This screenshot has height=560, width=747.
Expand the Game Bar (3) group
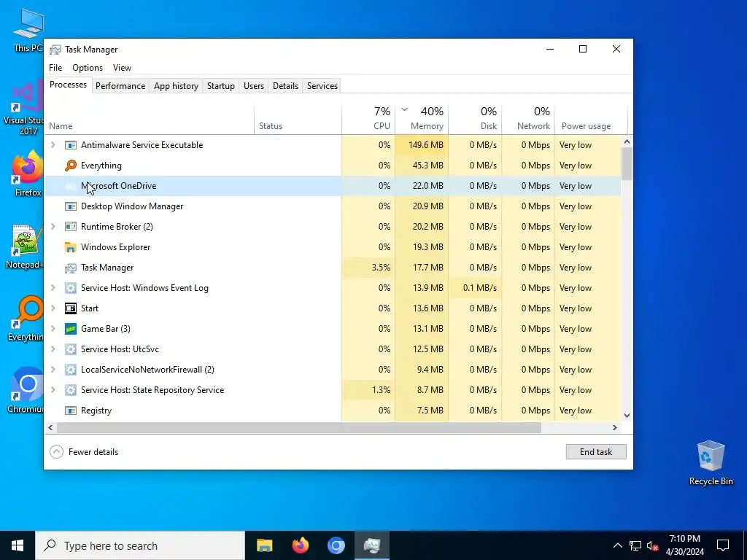point(53,329)
